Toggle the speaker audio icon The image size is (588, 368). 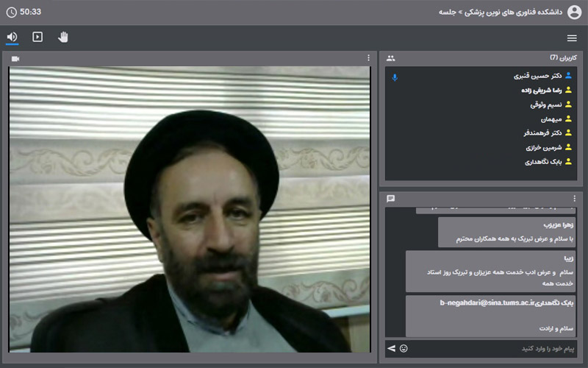coord(12,37)
